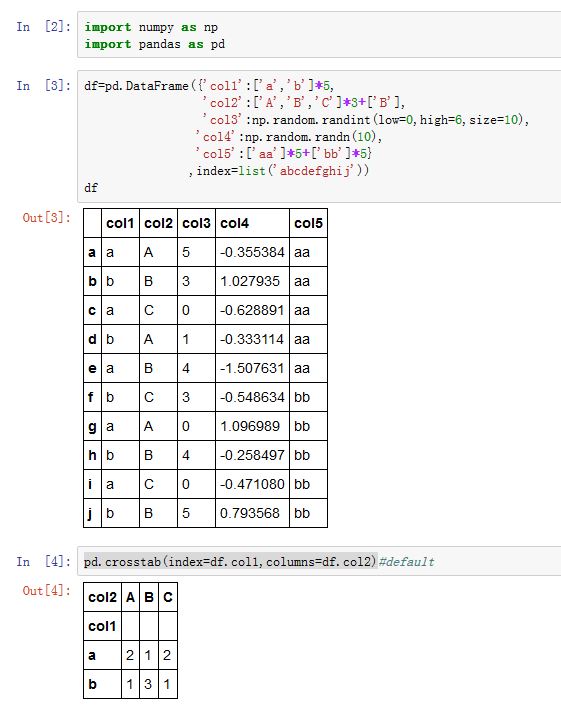Click the col1 index label in crosstab output

(x=102, y=626)
